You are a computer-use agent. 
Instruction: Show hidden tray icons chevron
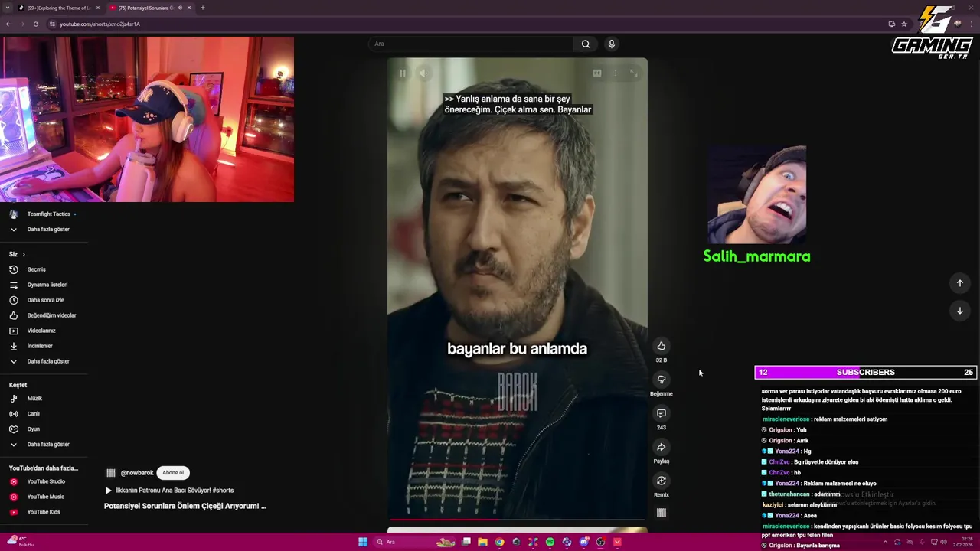click(885, 542)
